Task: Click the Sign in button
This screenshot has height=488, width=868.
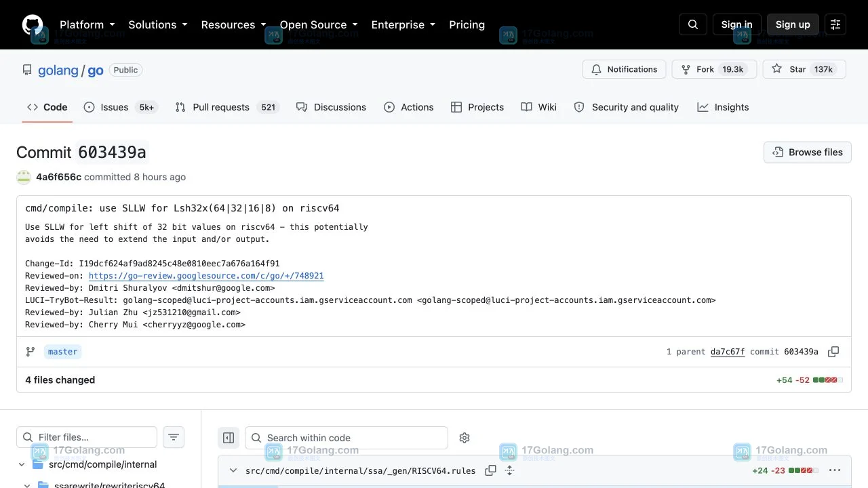Action: point(736,24)
